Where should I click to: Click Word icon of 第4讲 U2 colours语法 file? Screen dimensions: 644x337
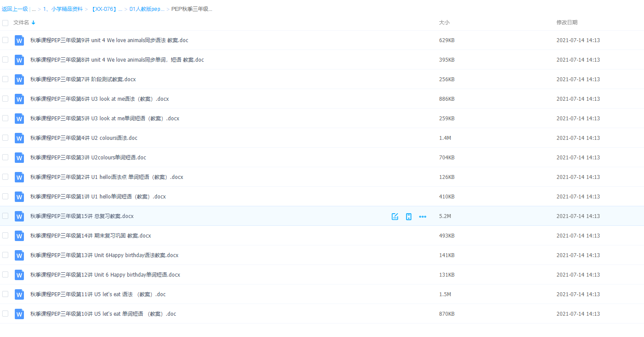click(19, 138)
